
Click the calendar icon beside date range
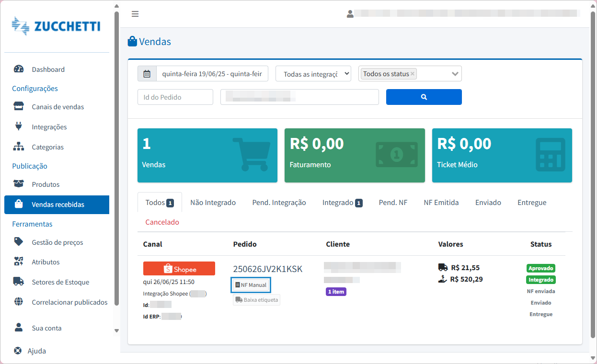(147, 74)
